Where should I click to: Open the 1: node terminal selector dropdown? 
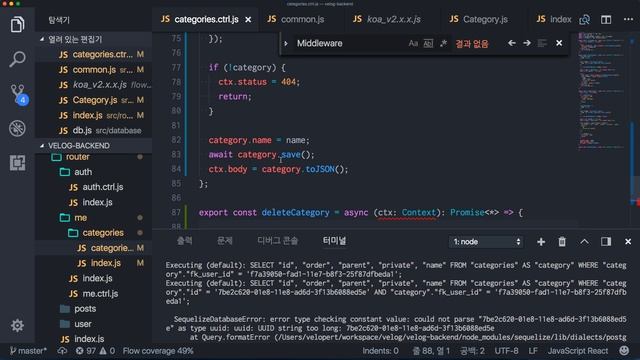[x=486, y=242]
